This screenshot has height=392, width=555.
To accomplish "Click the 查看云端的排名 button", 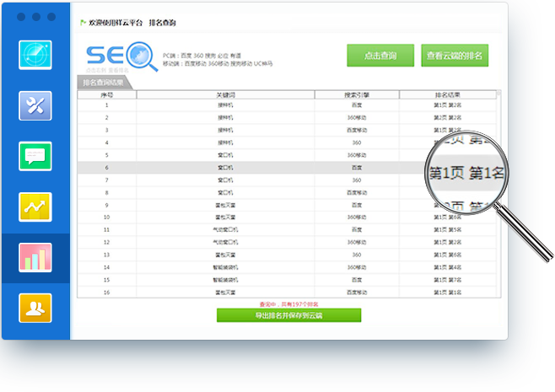I will [x=455, y=56].
